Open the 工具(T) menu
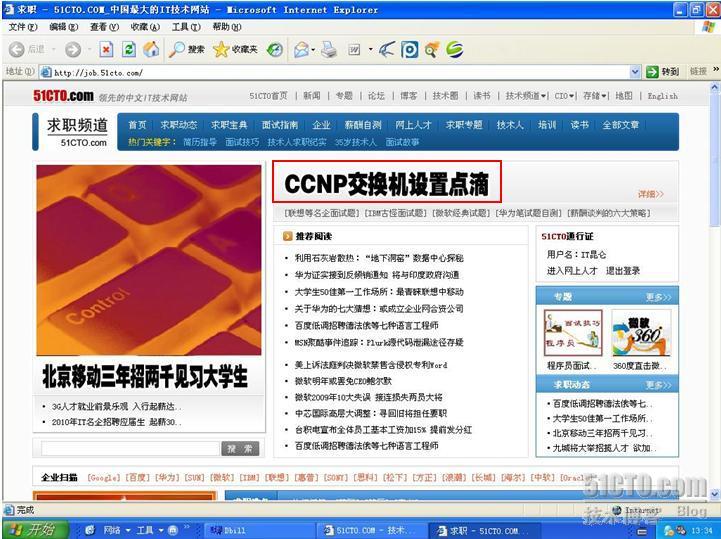Viewport: 721px width, 539px height. (186, 27)
